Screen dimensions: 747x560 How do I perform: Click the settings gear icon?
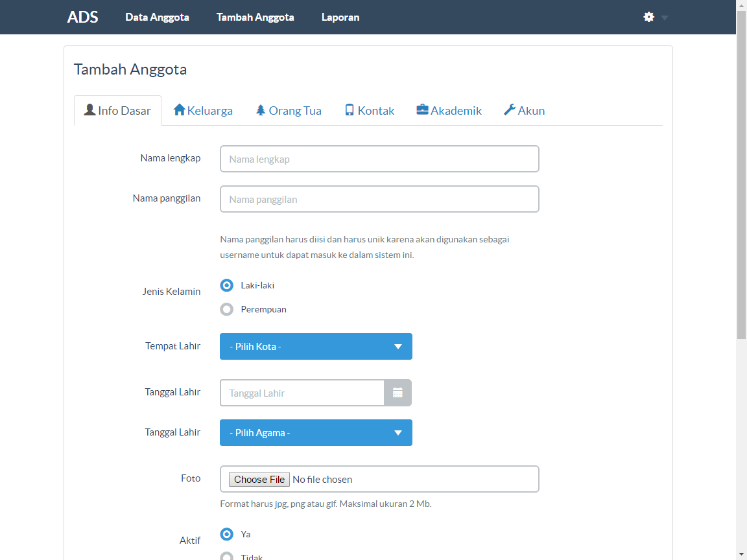click(648, 17)
